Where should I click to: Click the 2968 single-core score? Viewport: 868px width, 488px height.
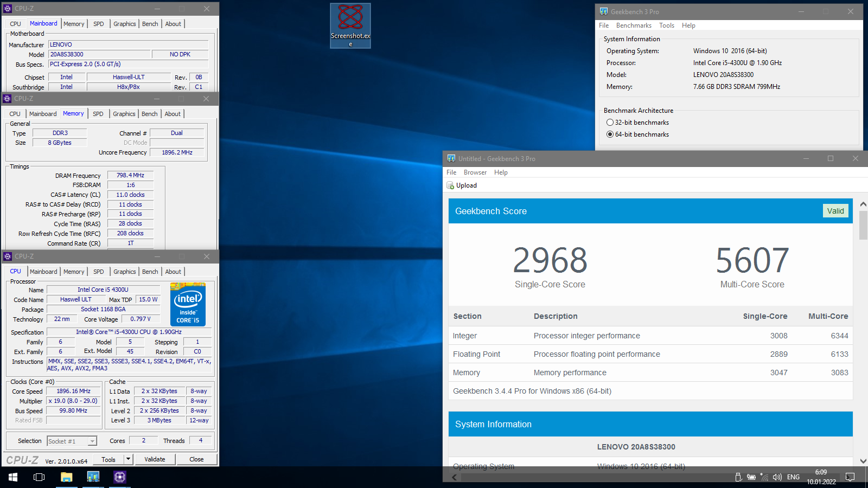pyautogui.click(x=550, y=260)
